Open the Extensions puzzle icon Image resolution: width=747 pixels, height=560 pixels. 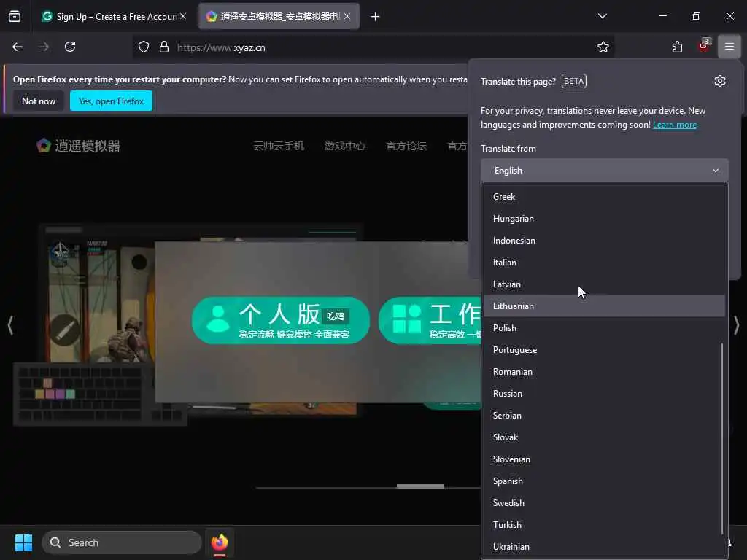click(677, 47)
